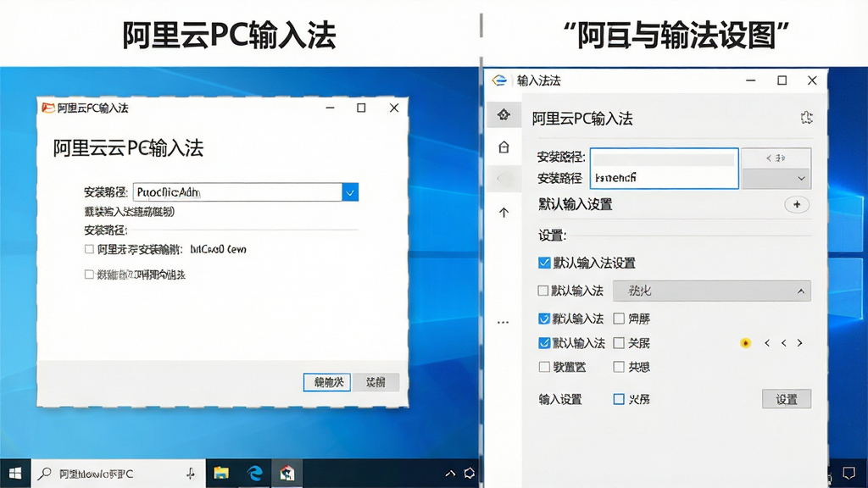
Task: Click the microphone icon in taskbar search
Action: (191, 474)
